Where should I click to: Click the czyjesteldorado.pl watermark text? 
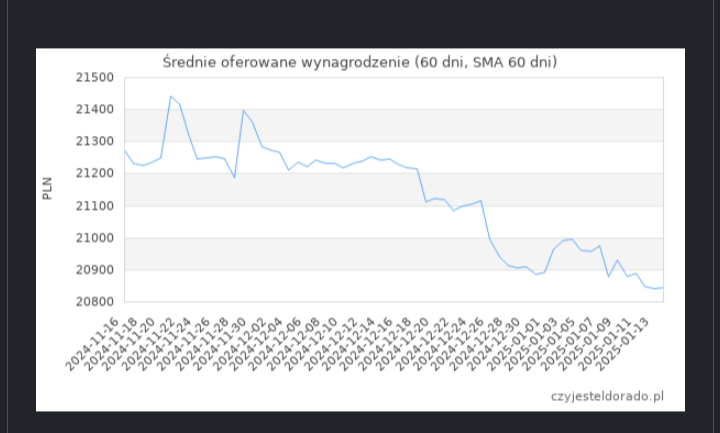(607, 396)
